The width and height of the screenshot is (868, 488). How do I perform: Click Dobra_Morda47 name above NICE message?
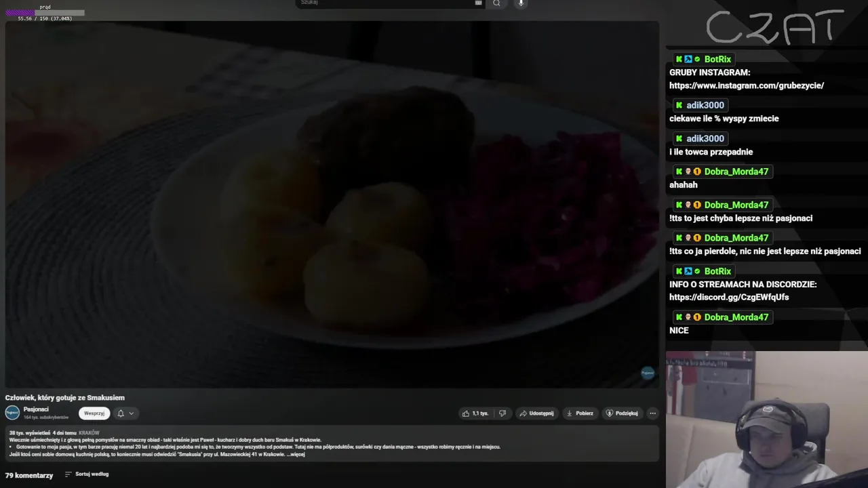(x=736, y=317)
